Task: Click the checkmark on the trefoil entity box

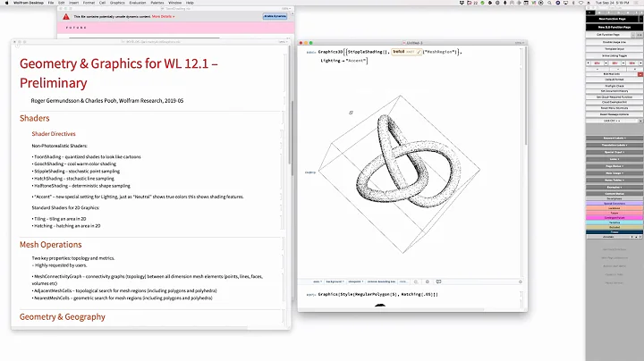Action: 419,52
